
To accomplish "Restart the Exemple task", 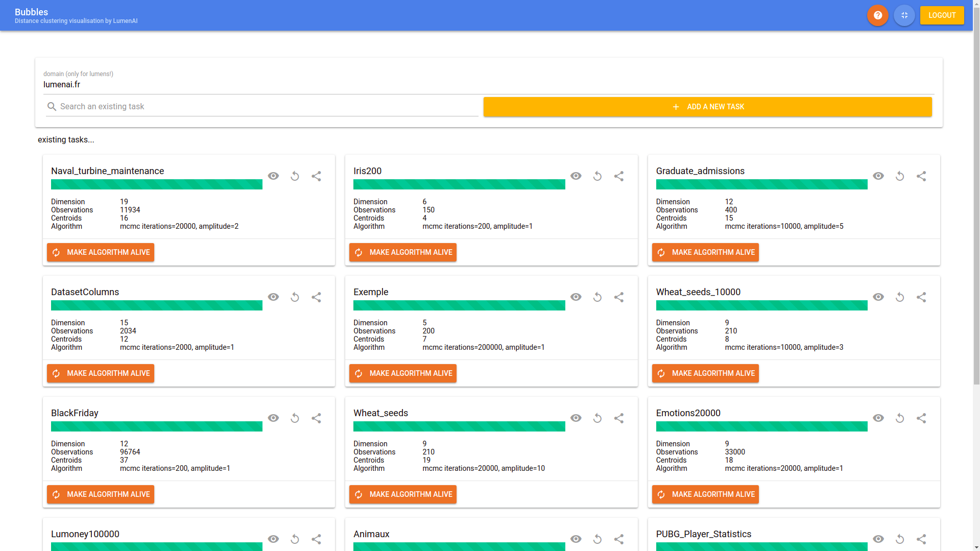I will tap(597, 297).
